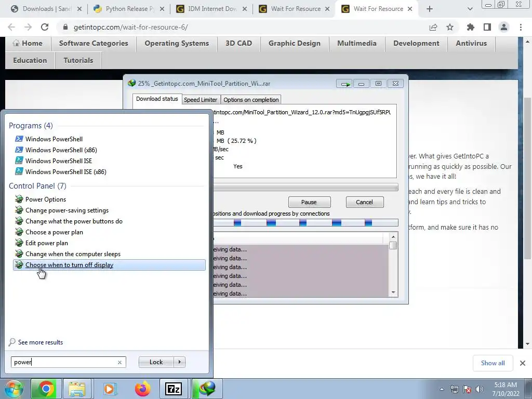
Task: Open Chrome three-dot menu
Action: (521, 27)
